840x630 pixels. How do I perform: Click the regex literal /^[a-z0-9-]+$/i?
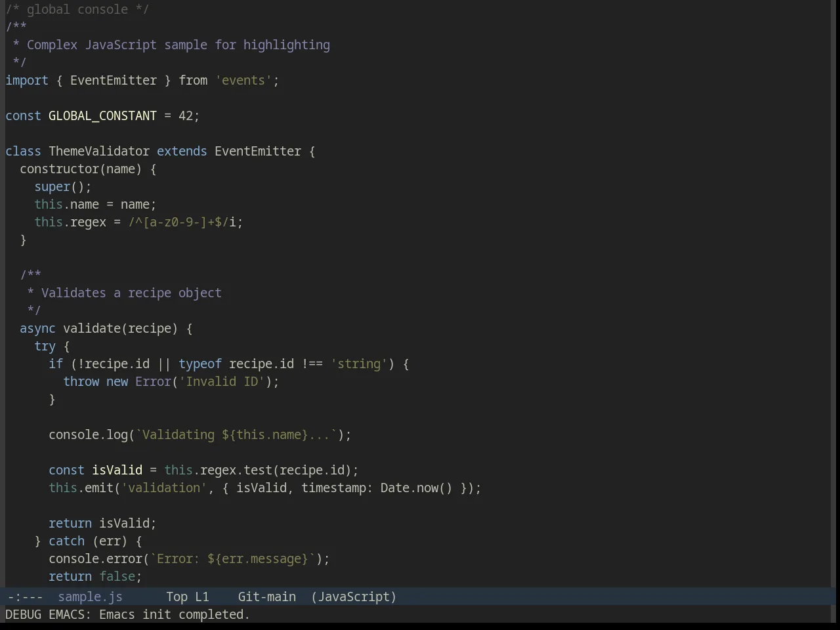point(182,222)
